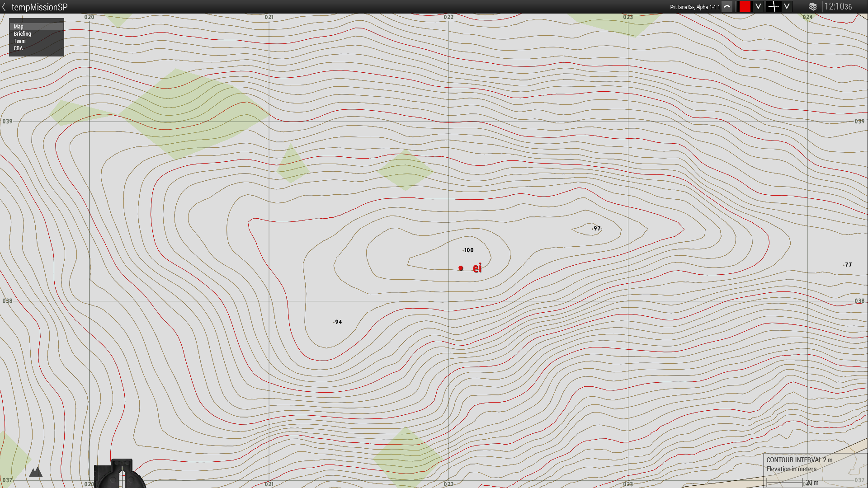Open the CBA menu entry
The width and height of the screenshot is (868, 488).
pyautogui.click(x=18, y=48)
